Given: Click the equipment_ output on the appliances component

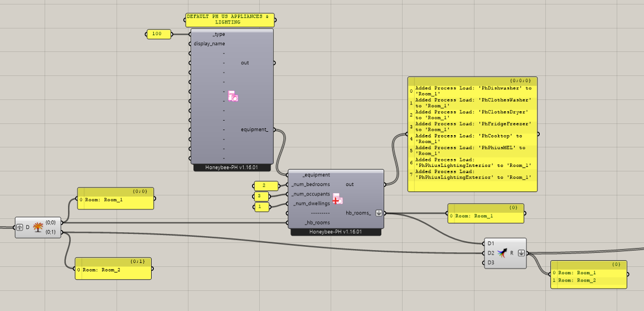Looking at the screenshot, I should coord(254,130).
